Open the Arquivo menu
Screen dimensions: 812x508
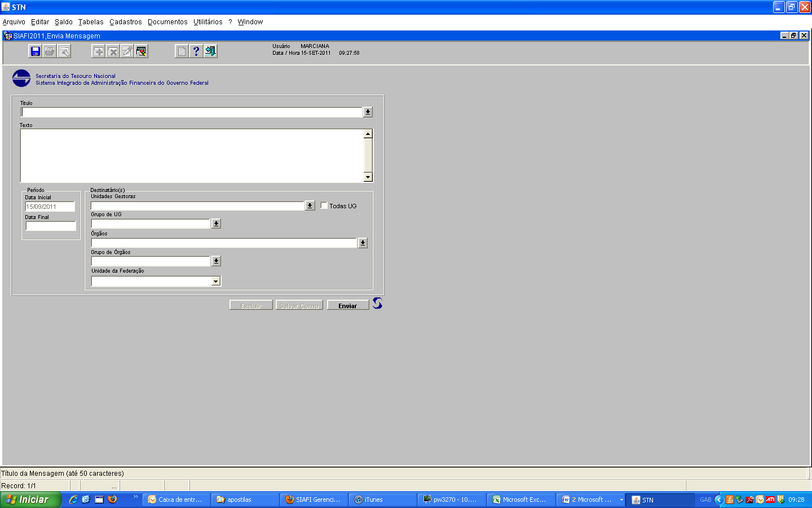click(14, 22)
